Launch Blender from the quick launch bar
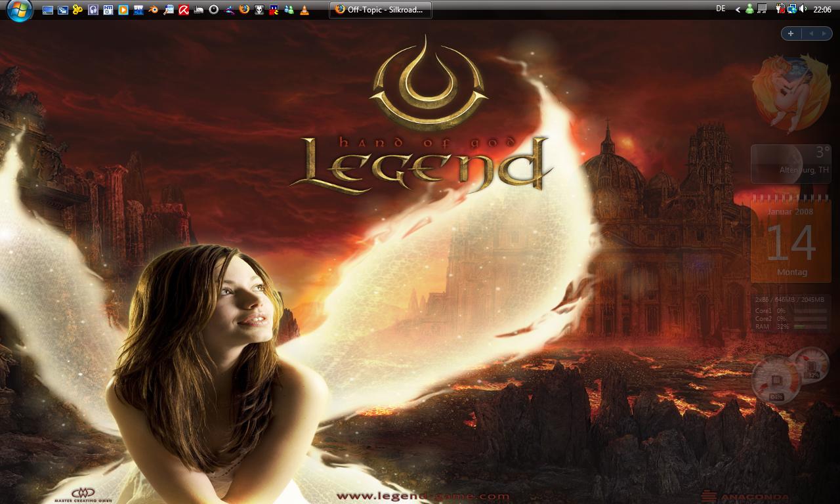This screenshot has height=504, width=840. [154, 10]
